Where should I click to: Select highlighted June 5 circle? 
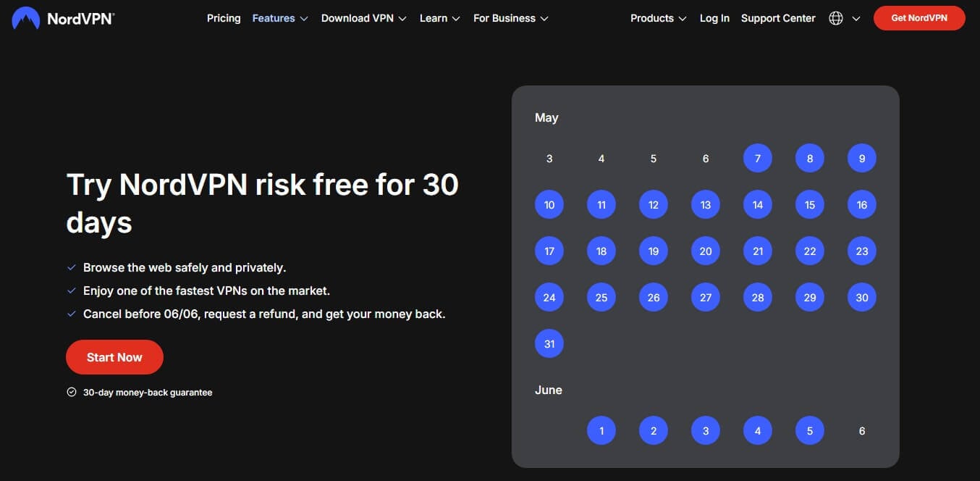pyautogui.click(x=810, y=430)
